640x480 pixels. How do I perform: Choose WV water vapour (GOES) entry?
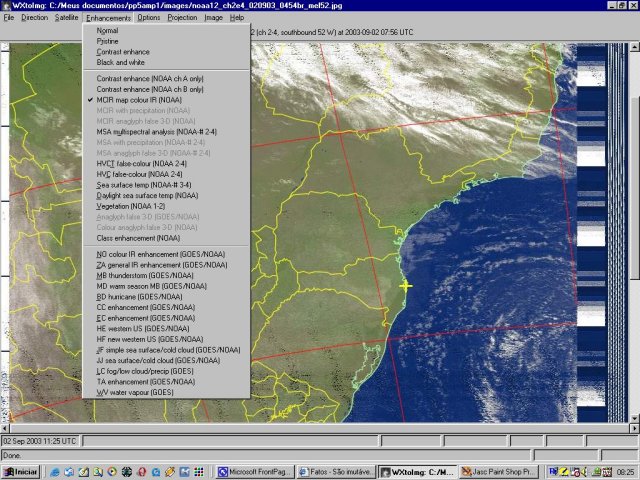click(x=135, y=392)
